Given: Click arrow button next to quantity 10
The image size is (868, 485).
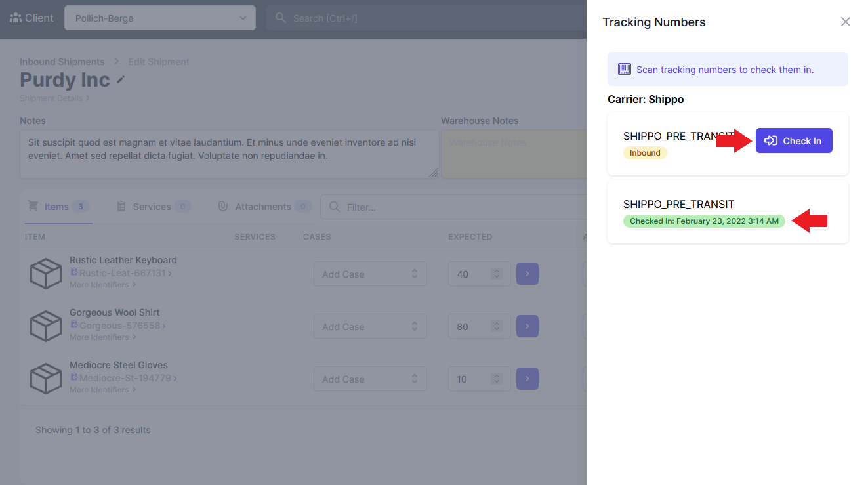Looking at the screenshot, I should 527,379.
